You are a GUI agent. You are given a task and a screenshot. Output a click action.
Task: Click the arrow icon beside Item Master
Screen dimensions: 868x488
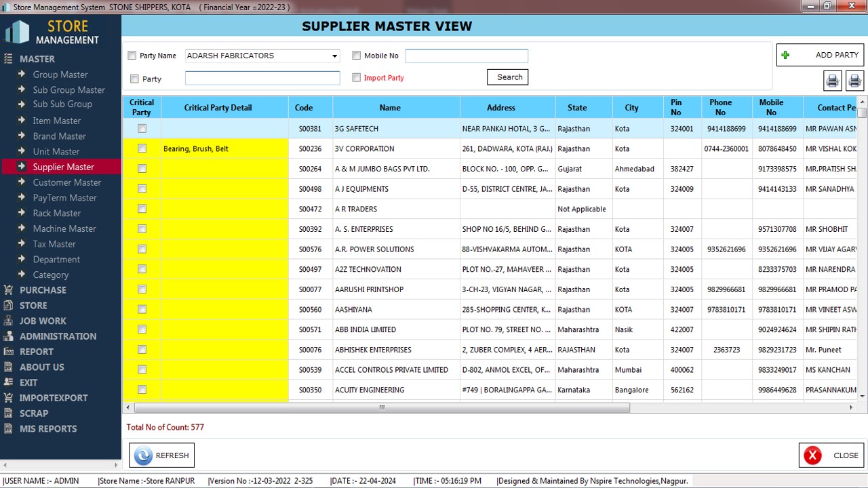[22, 121]
